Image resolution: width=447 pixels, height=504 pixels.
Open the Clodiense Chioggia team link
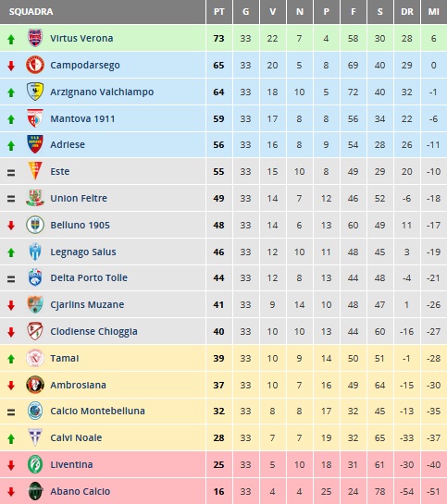[x=93, y=331]
